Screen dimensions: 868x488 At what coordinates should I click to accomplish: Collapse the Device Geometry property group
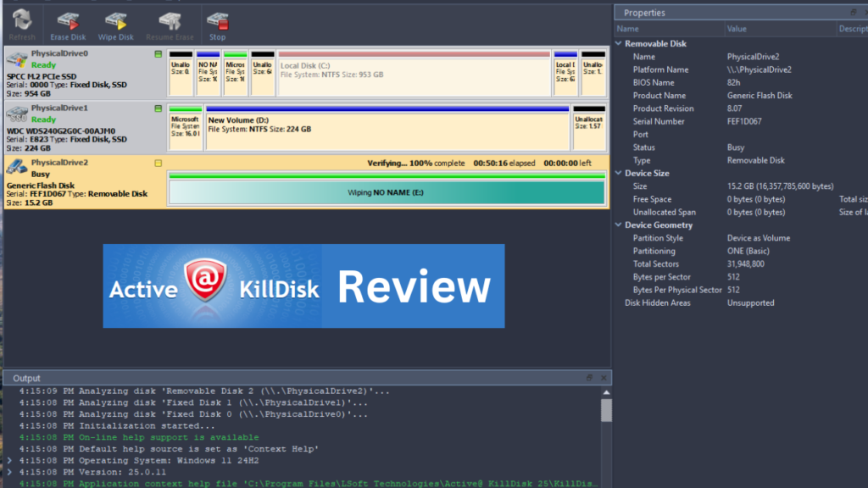tap(618, 225)
